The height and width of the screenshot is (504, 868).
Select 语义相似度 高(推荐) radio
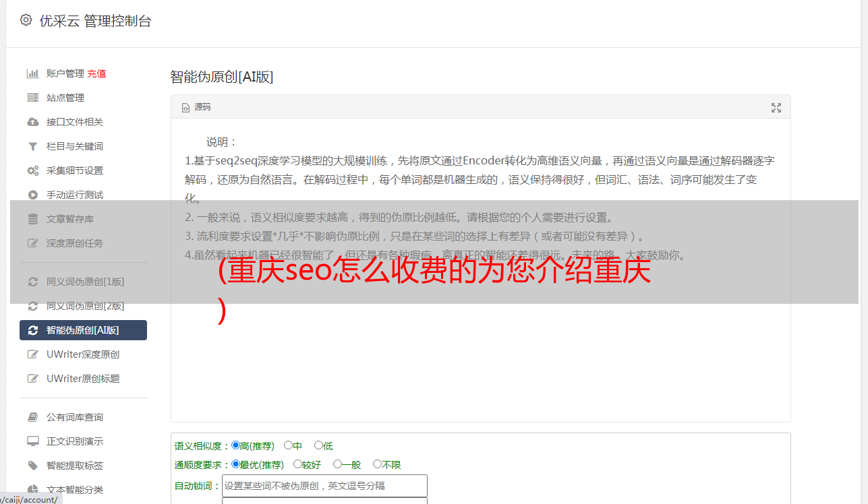point(235,445)
